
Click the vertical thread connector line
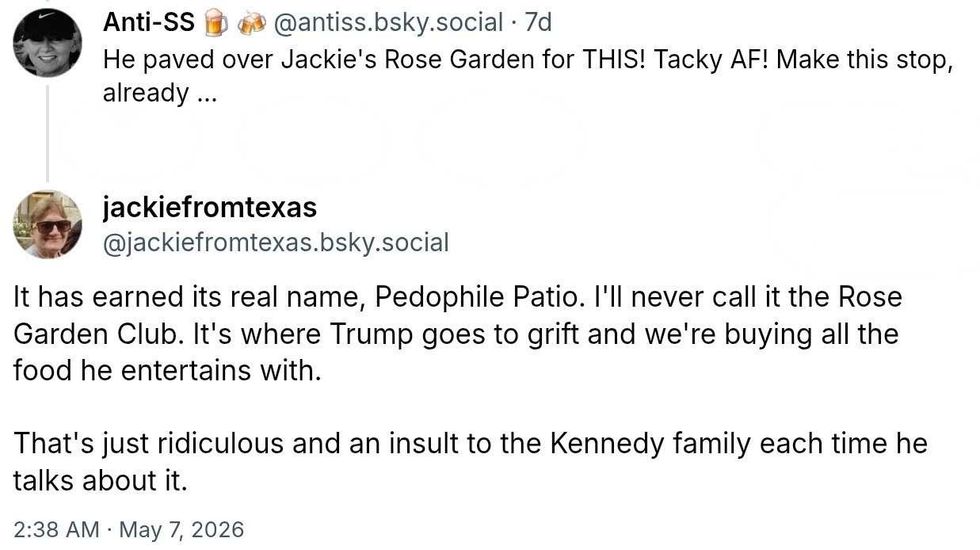coord(47,134)
